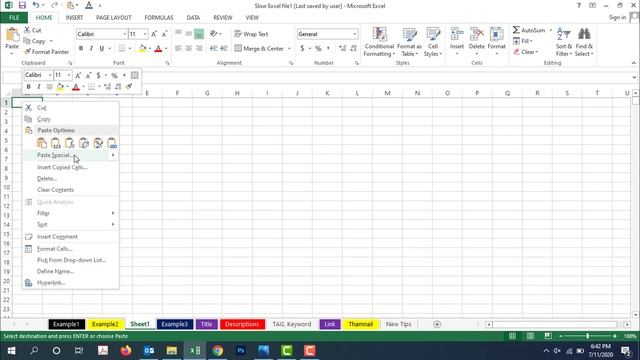Open Sort & Filter in Editing group
Screen dimensions: 640x360
click(564, 42)
